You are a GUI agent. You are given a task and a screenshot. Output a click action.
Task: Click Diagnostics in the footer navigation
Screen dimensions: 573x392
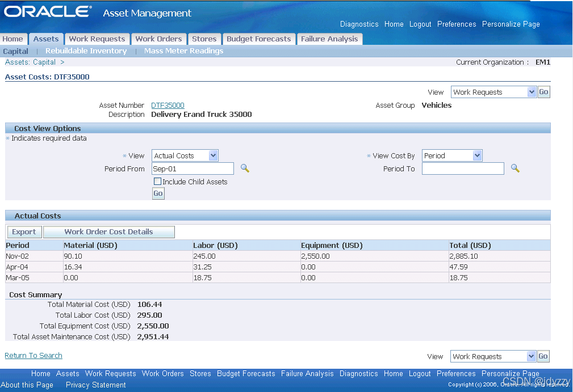[x=358, y=373]
